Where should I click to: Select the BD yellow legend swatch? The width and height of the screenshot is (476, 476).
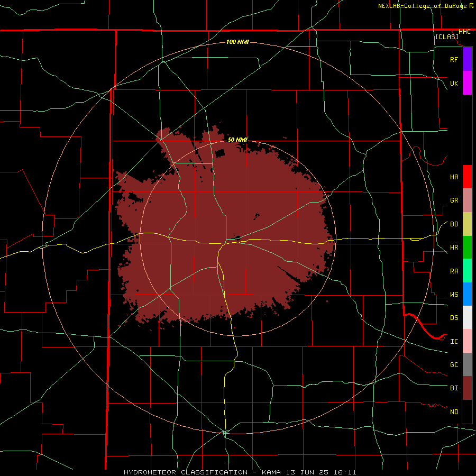pyautogui.click(x=467, y=224)
